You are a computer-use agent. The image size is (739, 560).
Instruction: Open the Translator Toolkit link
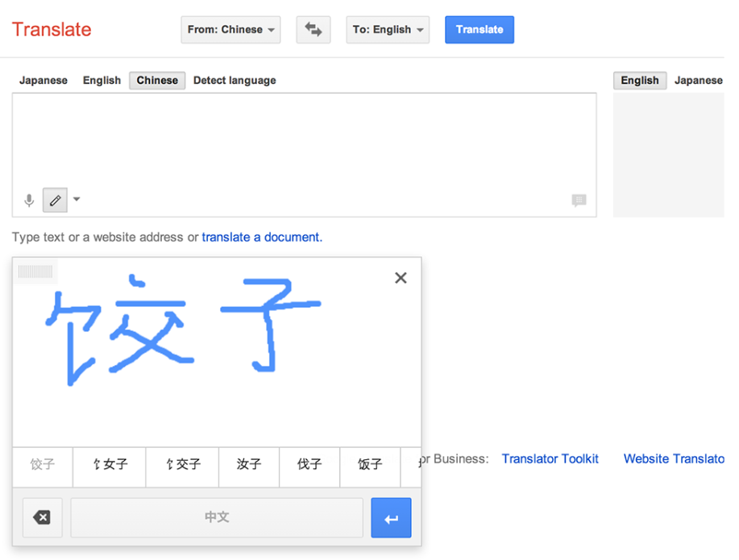click(550, 458)
